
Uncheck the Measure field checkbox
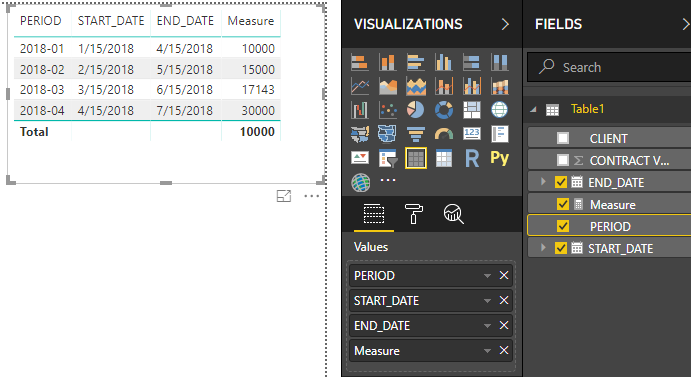563,204
